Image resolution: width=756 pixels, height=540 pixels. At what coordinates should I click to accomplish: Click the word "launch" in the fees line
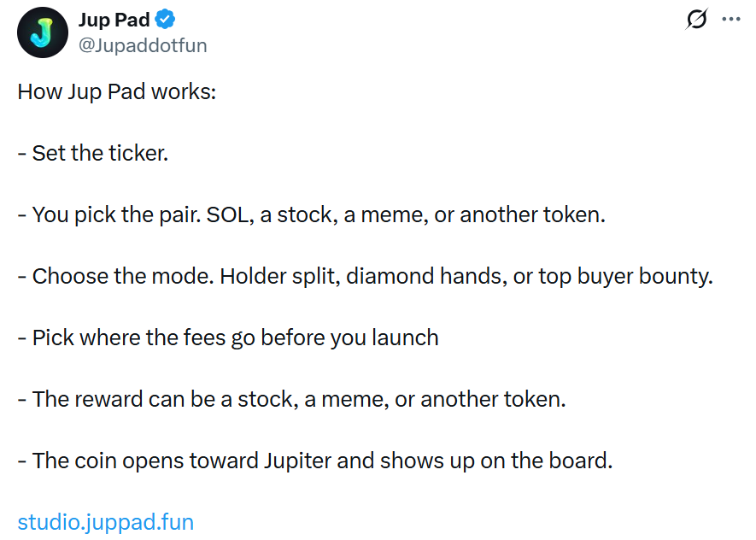[405, 337]
